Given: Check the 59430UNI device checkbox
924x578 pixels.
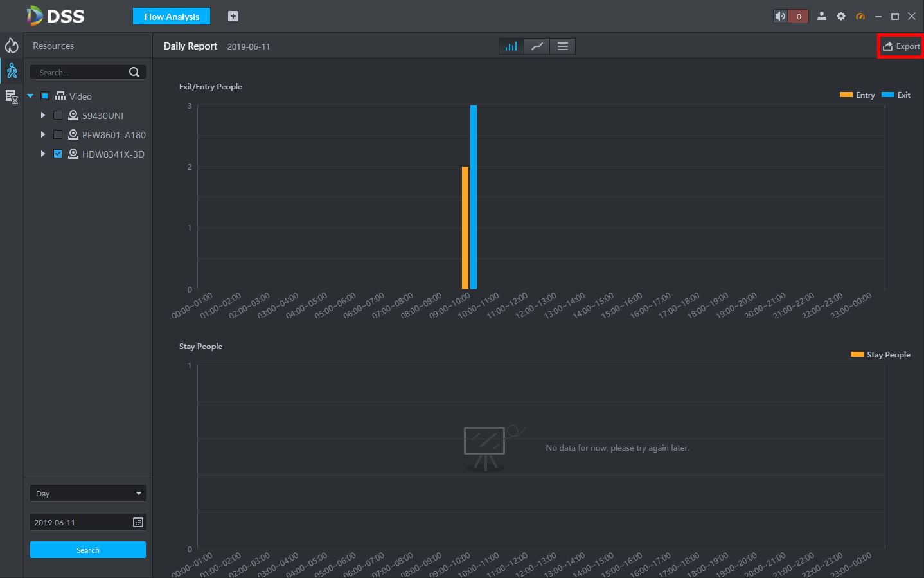Looking at the screenshot, I should (x=58, y=116).
